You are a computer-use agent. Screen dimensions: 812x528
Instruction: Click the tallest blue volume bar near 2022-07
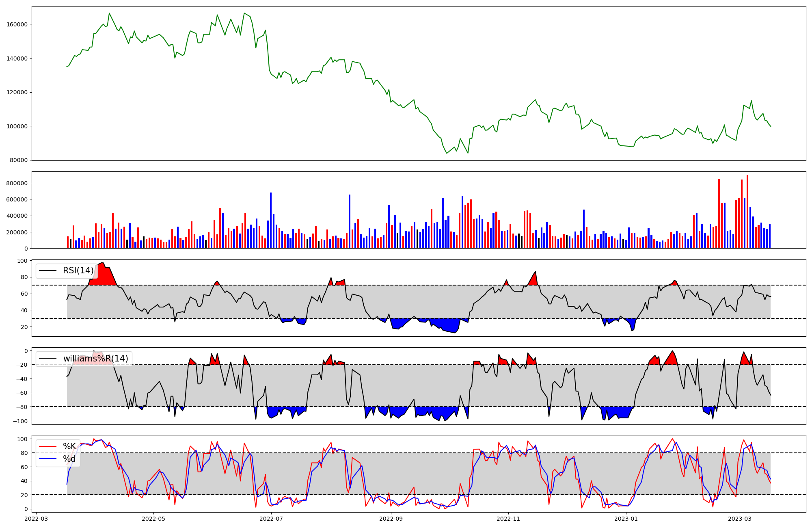(x=271, y=220)
